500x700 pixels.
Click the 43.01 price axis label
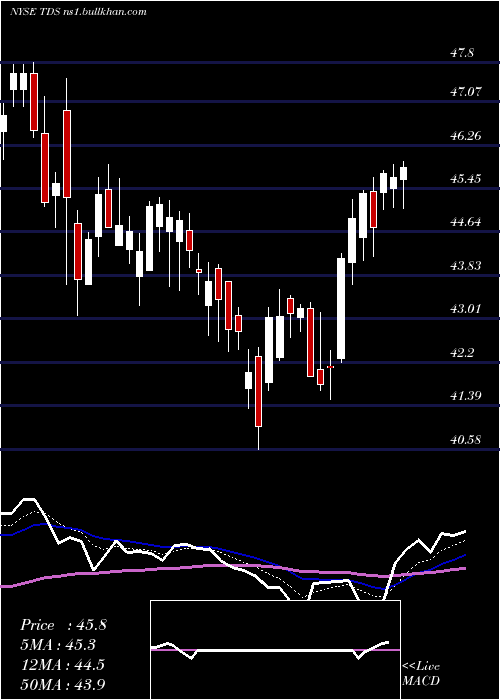tap(466, 309)
